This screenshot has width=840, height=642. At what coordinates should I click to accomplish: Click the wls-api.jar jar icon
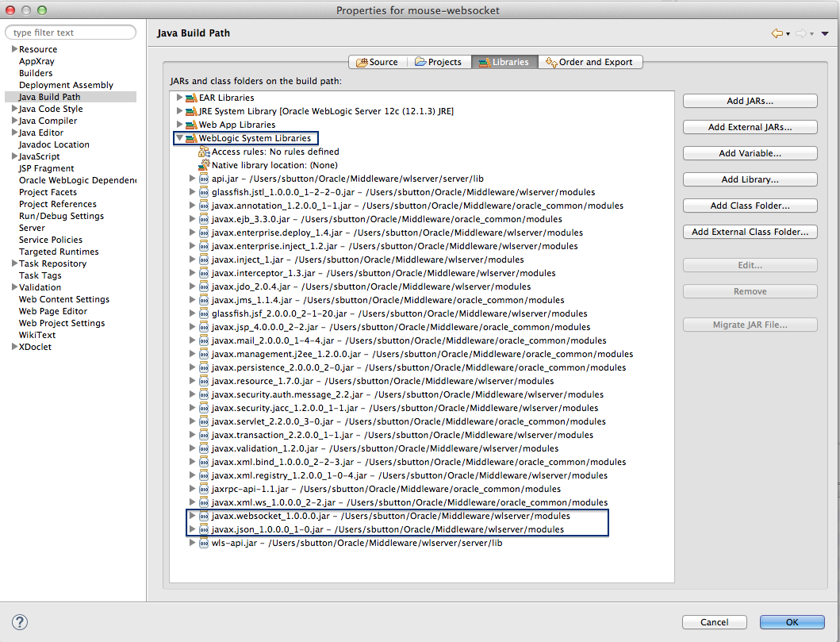pos(204,543)
